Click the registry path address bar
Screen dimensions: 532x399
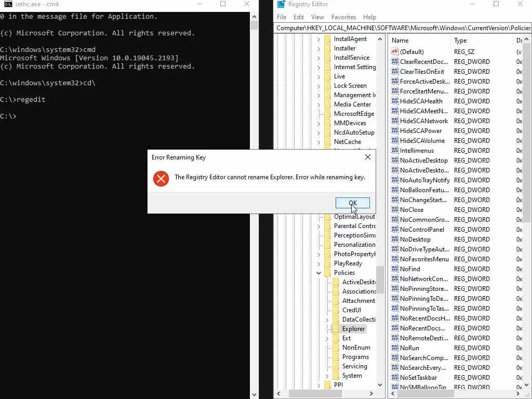point(403,28)
